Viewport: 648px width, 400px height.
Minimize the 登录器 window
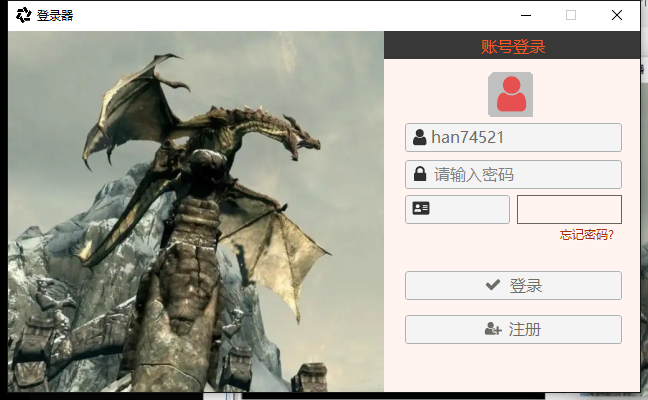pos(526,15)
